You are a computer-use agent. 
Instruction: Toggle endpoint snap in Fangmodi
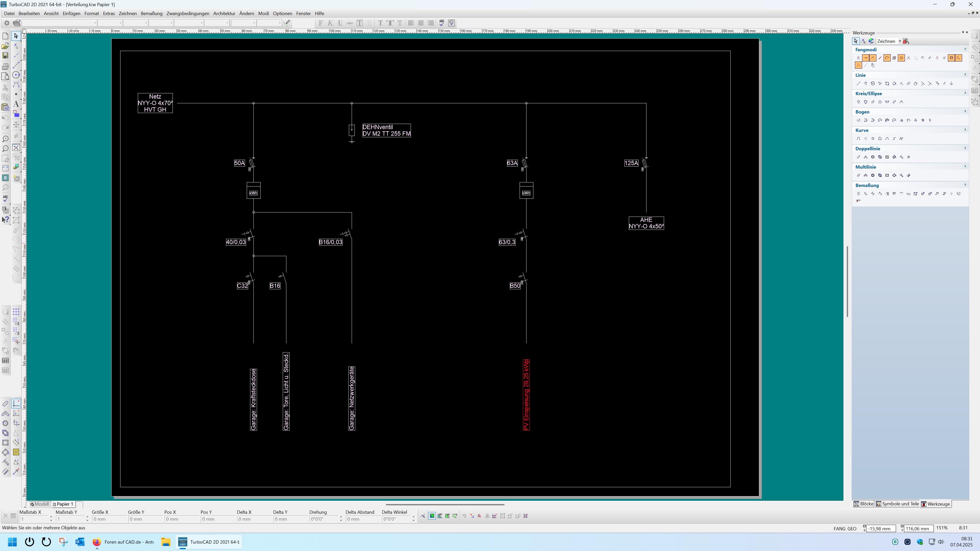click(865, 58)
